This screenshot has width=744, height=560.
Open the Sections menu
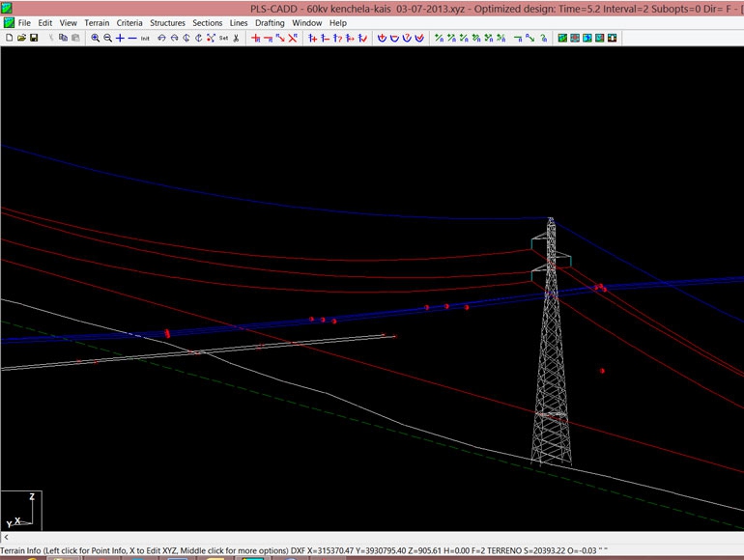coord(208,23)
